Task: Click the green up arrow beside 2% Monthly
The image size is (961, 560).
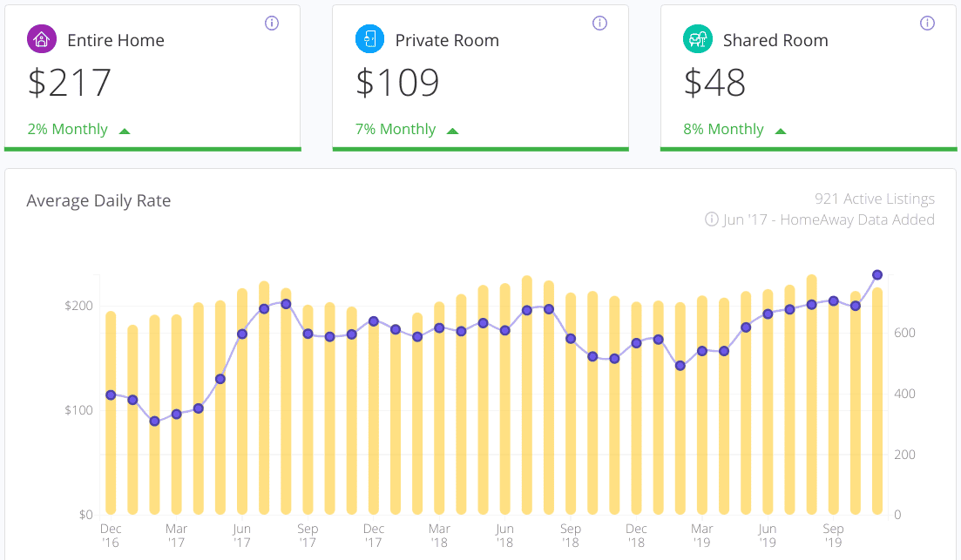Action: [124, 129]
